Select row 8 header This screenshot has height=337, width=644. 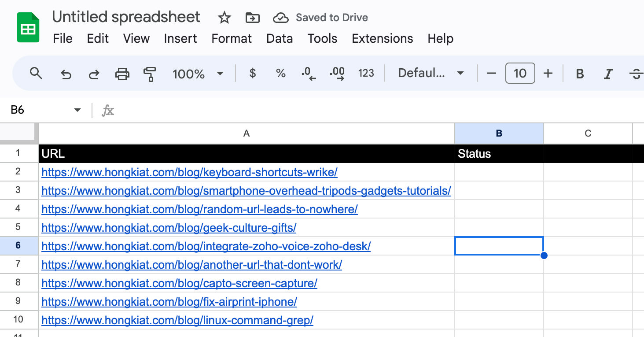pyautogui.click(x=18, y=283)
